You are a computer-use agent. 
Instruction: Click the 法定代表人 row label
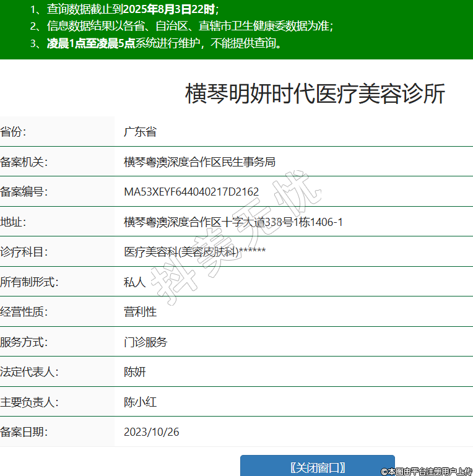click(x=30, y=372)
